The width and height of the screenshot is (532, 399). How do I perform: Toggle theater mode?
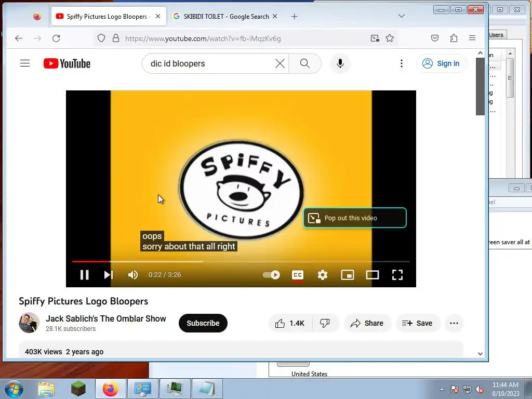coord(372,275)
